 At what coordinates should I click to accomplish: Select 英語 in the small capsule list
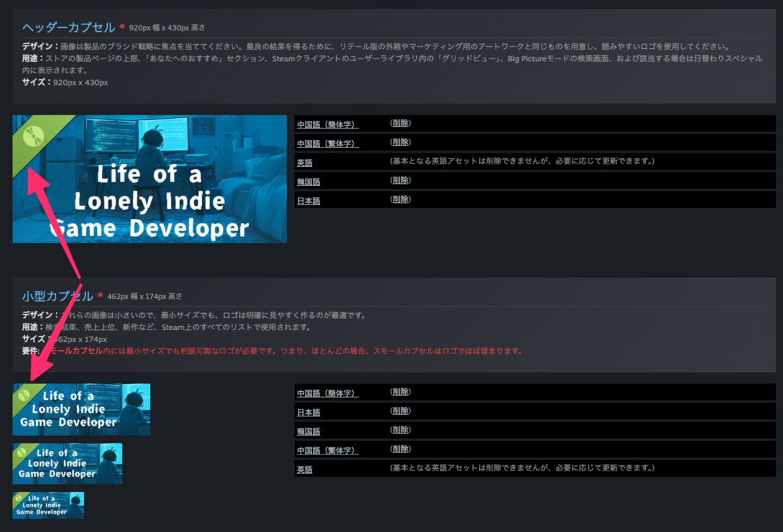305,469
